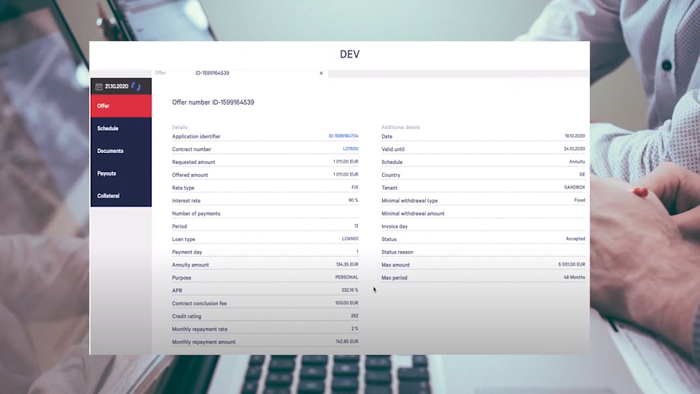Click the Max amount value 5 001,00 EUR
This screenshot has height=394, width=700.
click(x=571, y=265)
